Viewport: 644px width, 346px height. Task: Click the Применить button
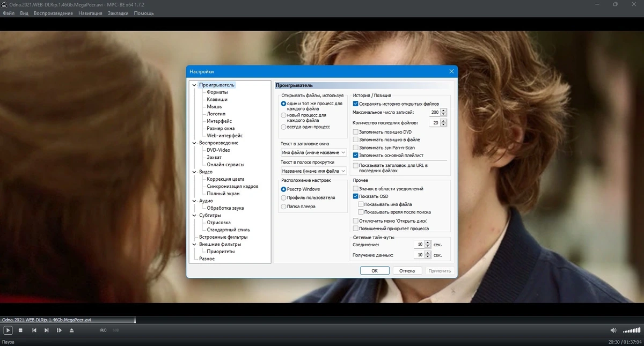[x=440, y=270]
